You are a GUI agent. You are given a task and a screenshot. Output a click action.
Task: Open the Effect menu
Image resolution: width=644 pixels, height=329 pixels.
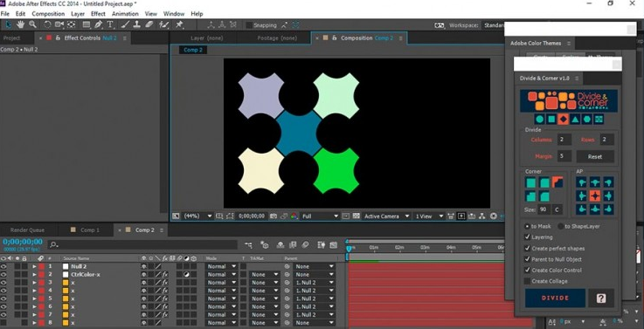[x=98, y=14]
